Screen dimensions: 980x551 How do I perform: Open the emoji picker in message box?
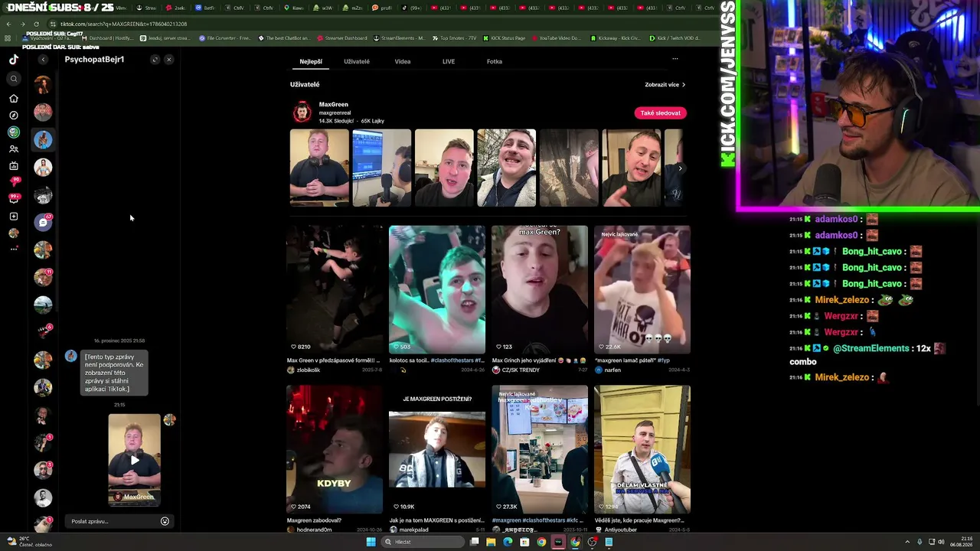point(165,521)
